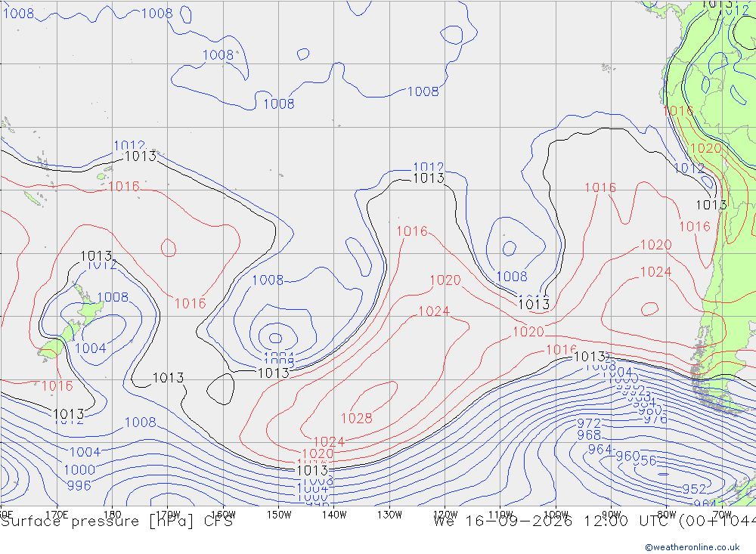Click the 972 isobar label

pyautogui.click(x=589, y=424)
